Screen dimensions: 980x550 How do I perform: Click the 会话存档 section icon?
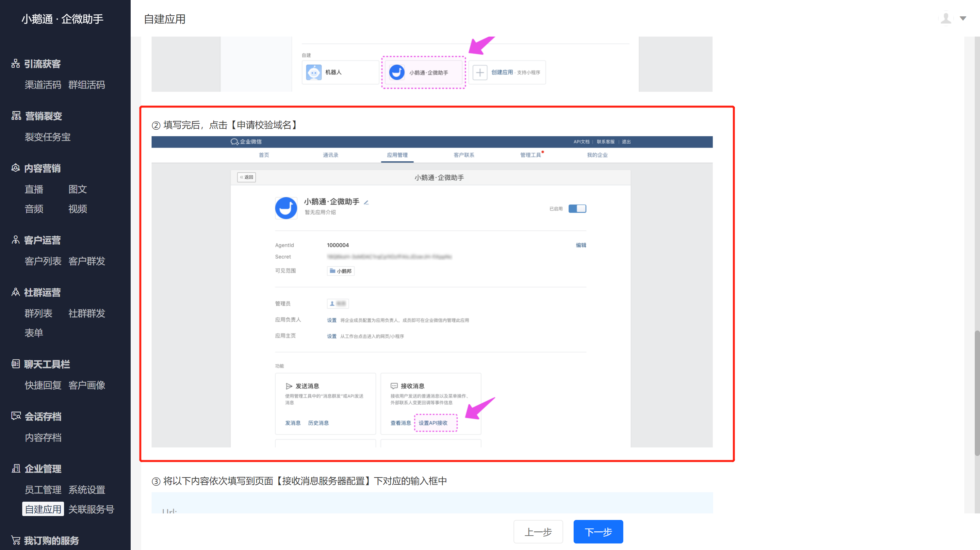(x=16, y=416)
